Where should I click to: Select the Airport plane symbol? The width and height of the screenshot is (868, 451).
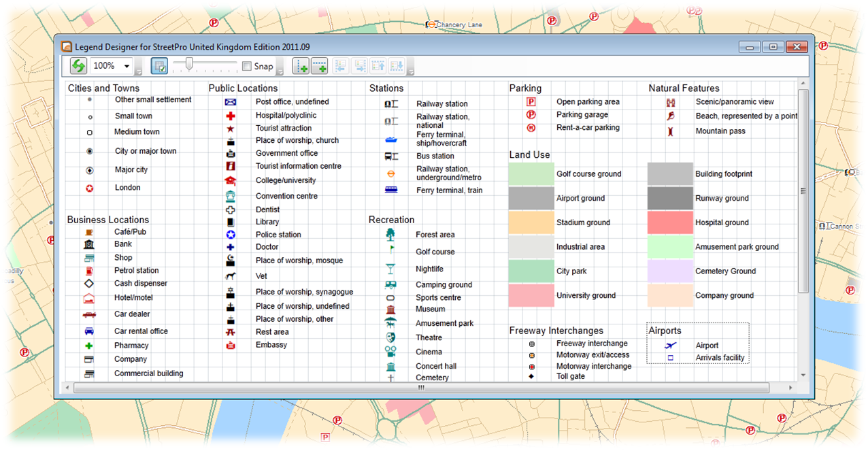coord(671,346)
